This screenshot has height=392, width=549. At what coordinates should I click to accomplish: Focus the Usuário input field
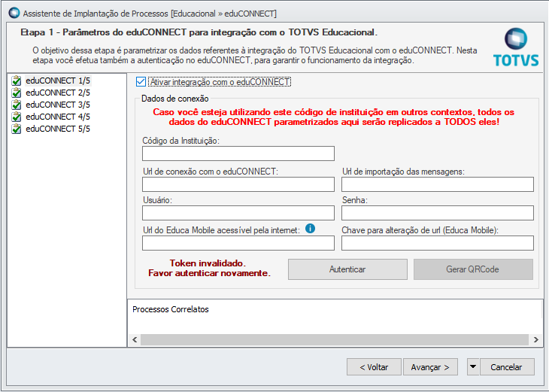238,213
